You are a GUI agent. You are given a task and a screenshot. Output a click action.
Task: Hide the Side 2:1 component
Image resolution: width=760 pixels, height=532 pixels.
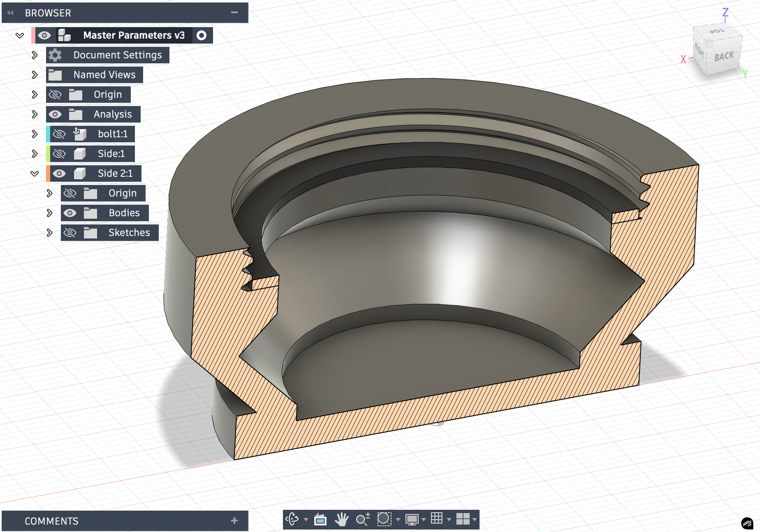59,173
